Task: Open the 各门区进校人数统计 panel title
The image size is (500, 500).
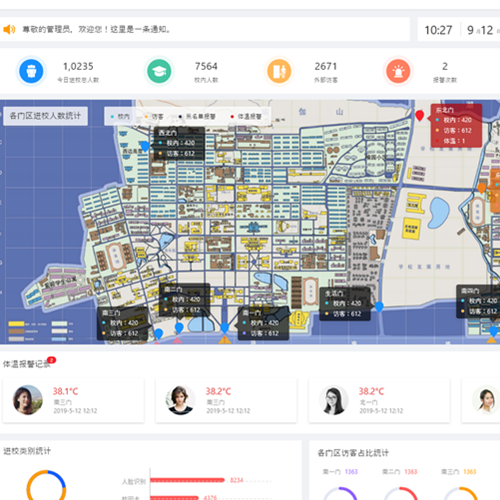Action: click(45, 116)
